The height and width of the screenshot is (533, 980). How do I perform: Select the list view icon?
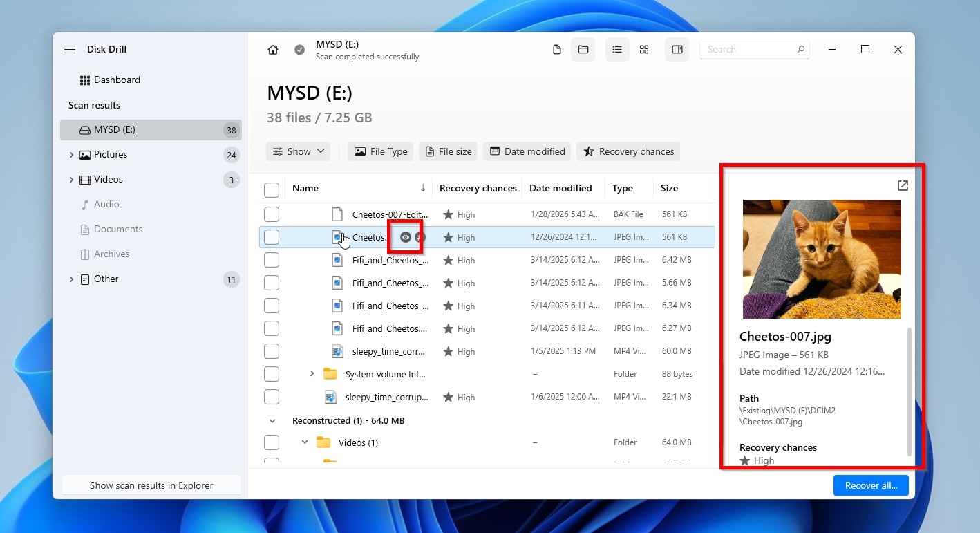(x=617, y=50)
